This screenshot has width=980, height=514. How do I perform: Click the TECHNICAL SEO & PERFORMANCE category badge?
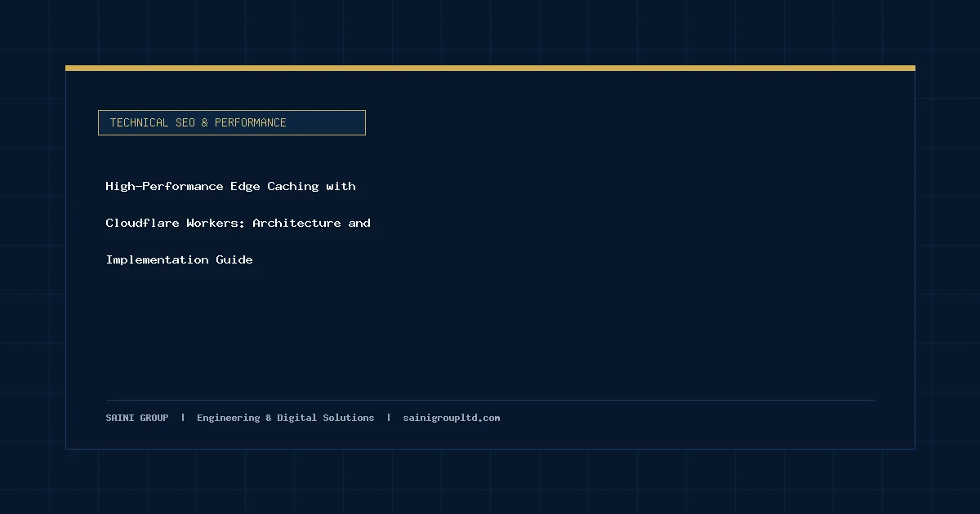[232, 122]
